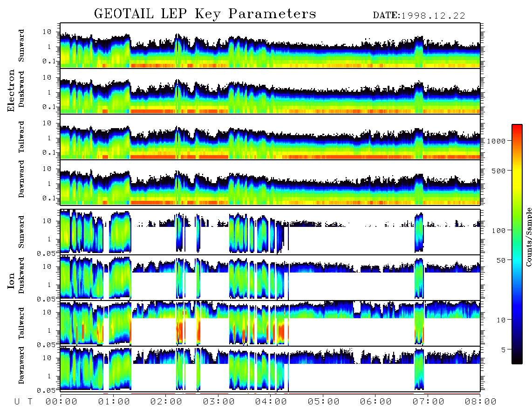Viewport: 532px width, 410px height.
Task: Click the red top of the color bar
Action: (517, 128)
